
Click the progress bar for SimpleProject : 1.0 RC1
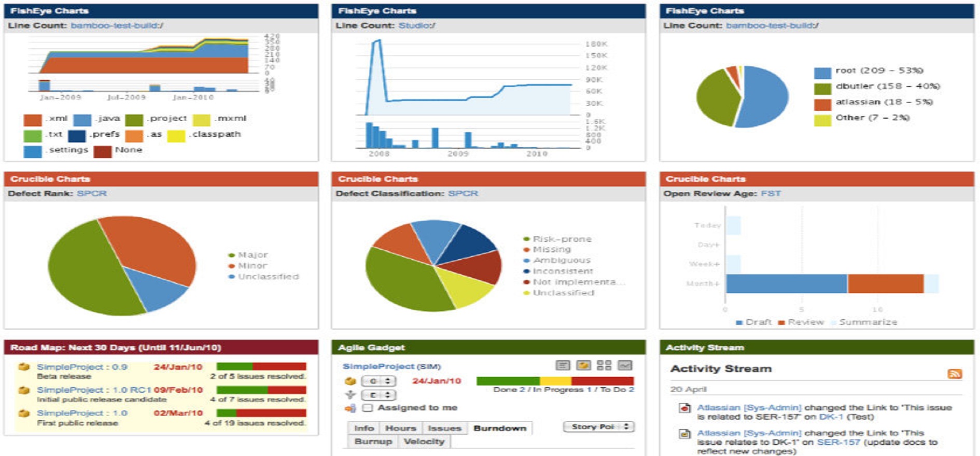(261, 390)
